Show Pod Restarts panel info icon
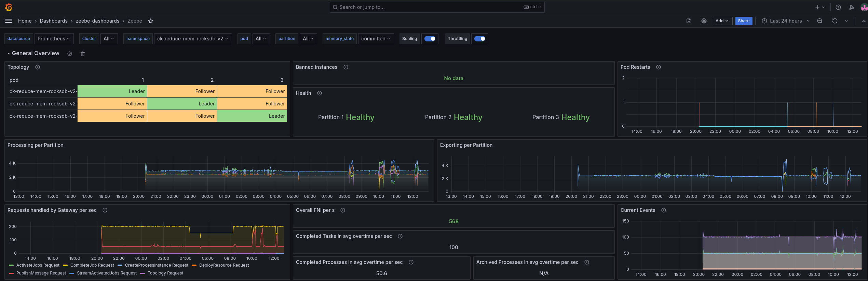 tap(659, 67)
